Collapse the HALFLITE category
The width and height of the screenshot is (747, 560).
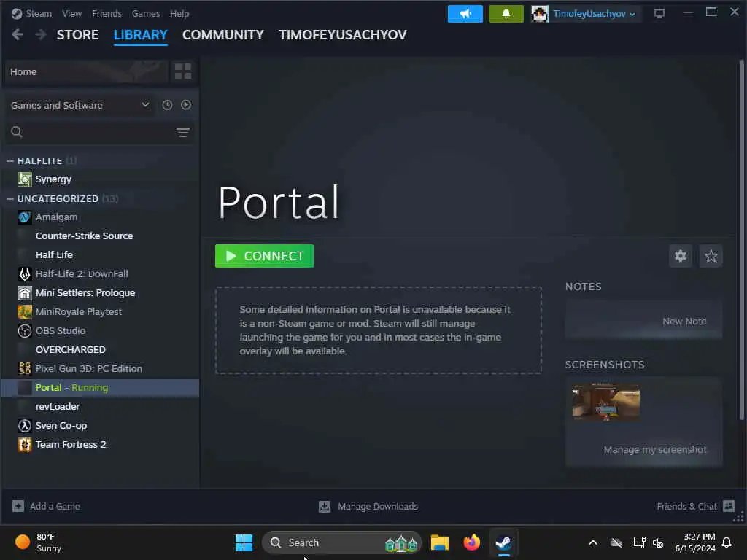point(10,161)
